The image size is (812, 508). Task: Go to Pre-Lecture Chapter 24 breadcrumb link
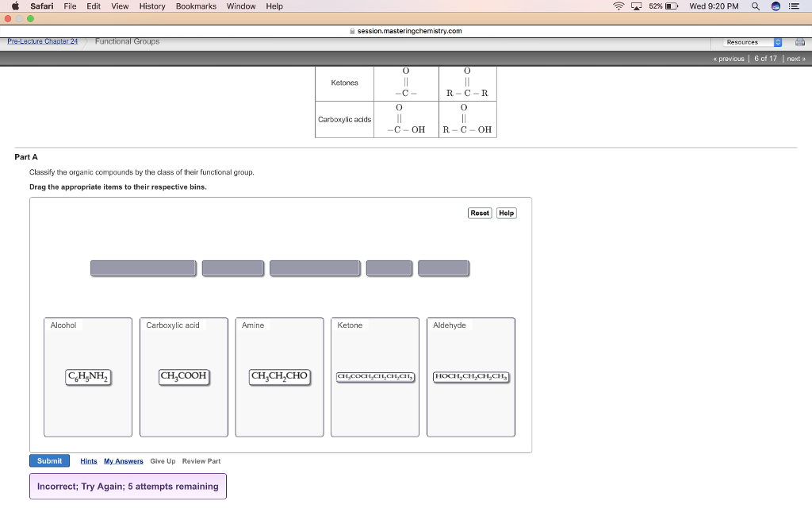(x=42, y=41)
